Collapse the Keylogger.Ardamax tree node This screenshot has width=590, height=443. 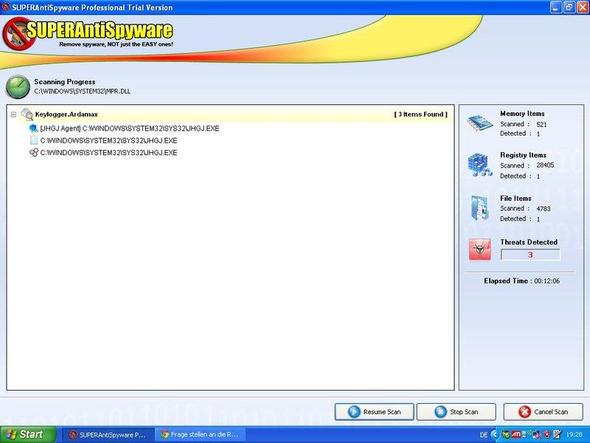coord(14,114)
